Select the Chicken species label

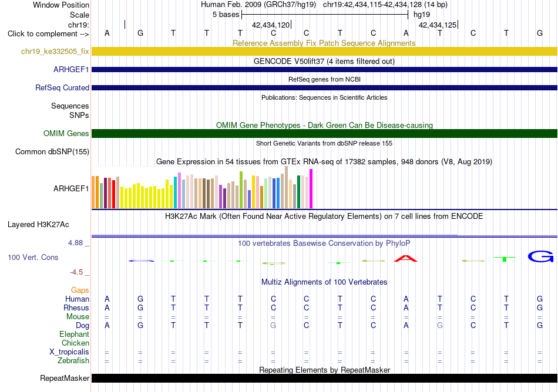coord(75,343)
